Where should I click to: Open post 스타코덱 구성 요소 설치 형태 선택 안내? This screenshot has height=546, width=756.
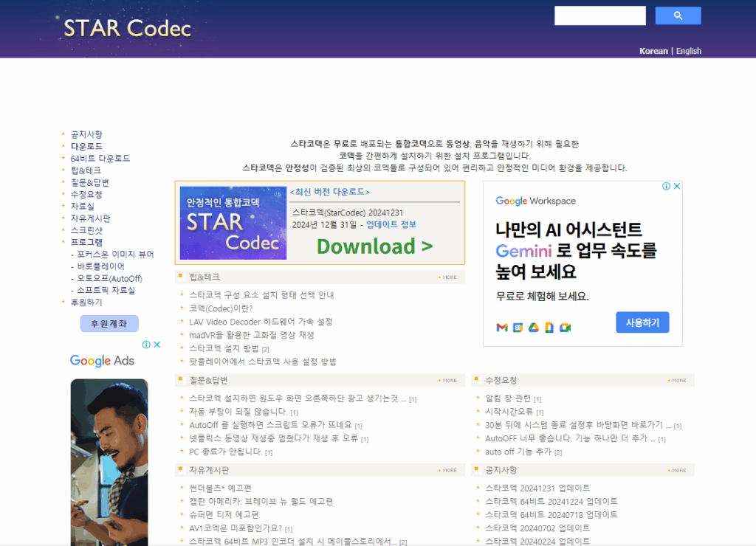point(261,295)
